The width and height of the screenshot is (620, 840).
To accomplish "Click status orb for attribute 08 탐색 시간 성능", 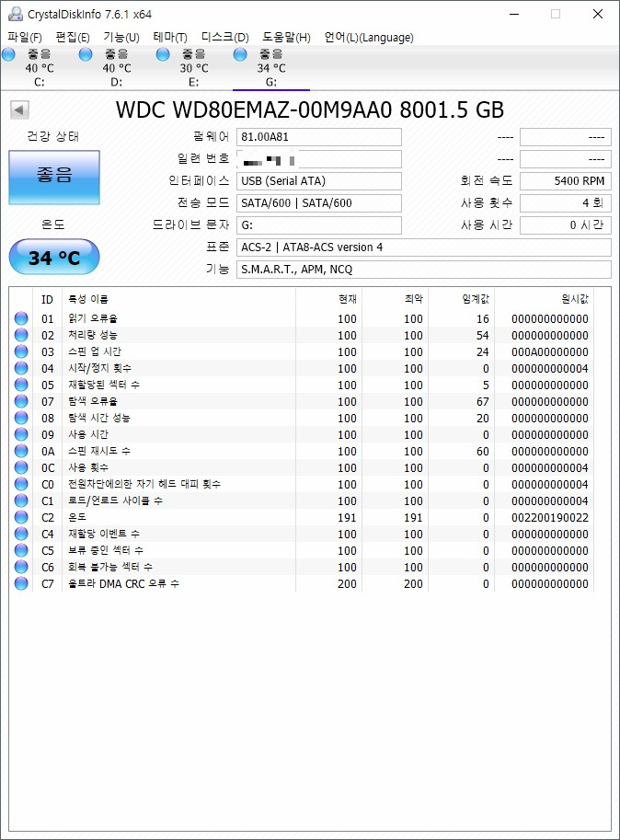I will (21, 418).
